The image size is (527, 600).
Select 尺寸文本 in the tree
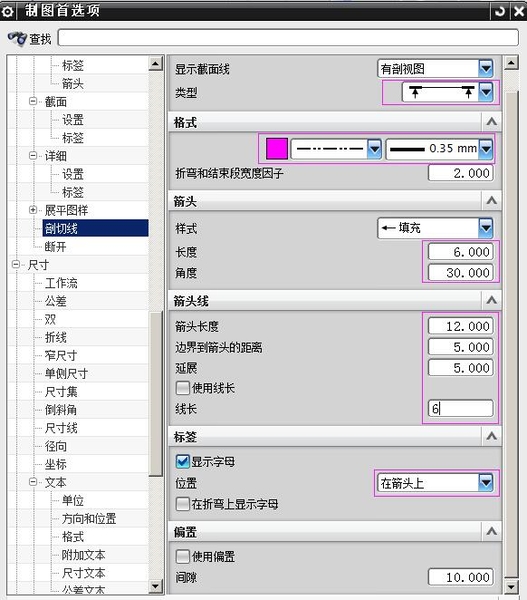coord(83,573)
